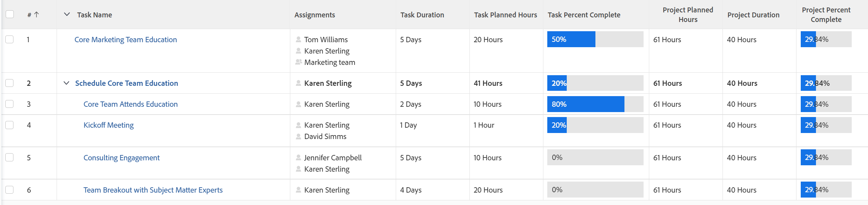
Task: Click 10 Hours planned for Consulting Engagement
Action: coord(487,157)
